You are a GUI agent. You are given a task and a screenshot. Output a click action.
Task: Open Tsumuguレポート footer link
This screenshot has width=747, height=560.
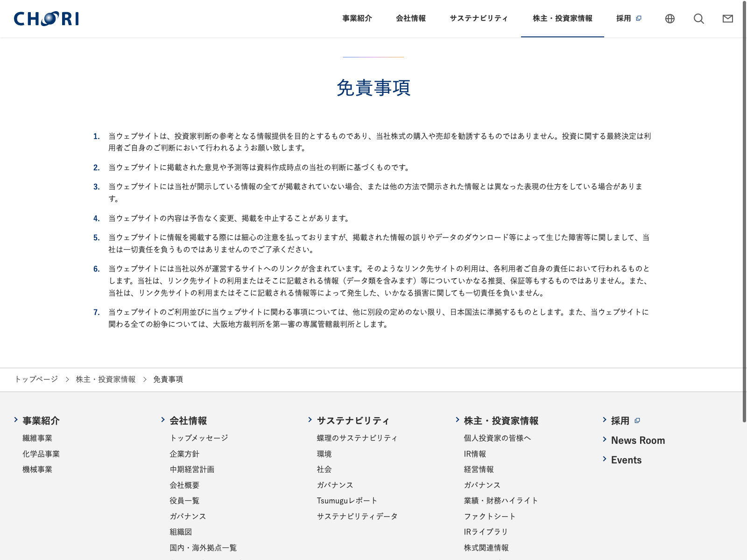[347, 501]
